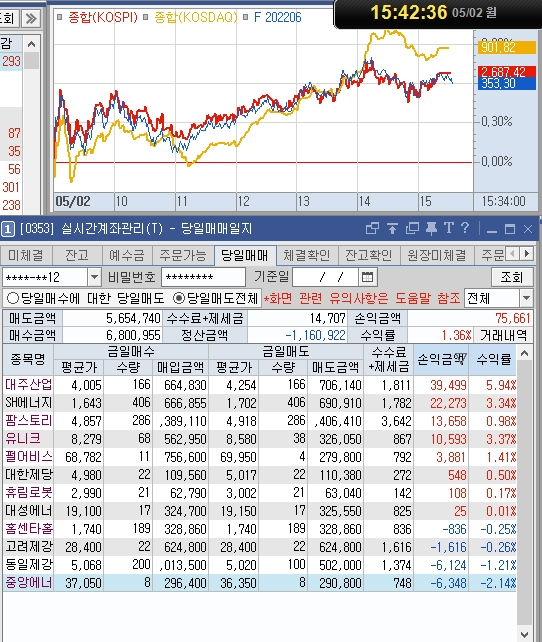
Task: Click the pin window icon in title bar
Action: click(x=431, y=228)
